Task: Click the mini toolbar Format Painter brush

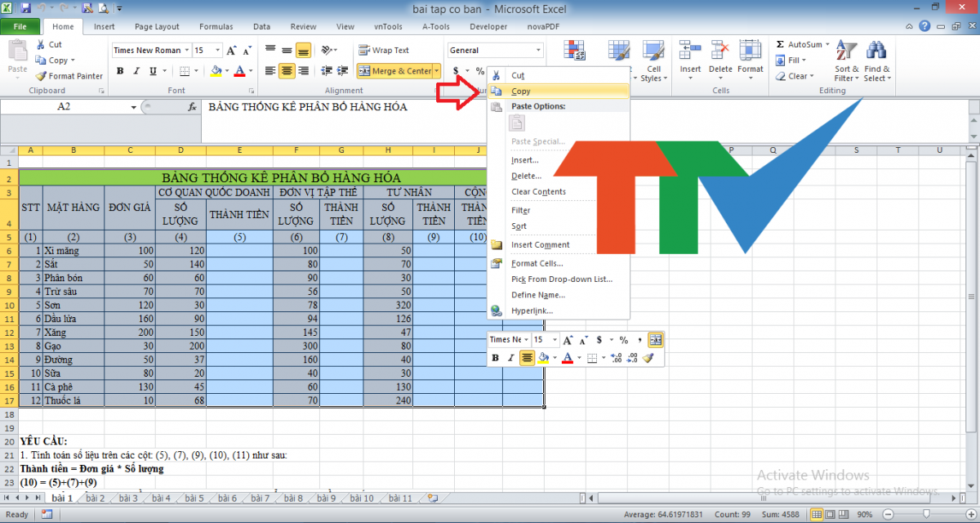Action: tap(648, 358)
